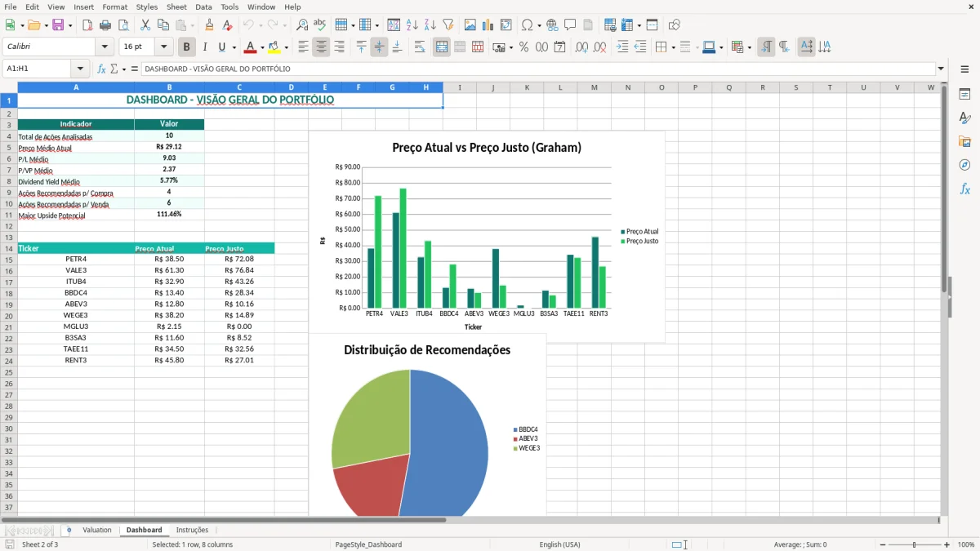Open the font size dropdown
The width and height of the screenshot is (980, 551).
click(164, 47)
